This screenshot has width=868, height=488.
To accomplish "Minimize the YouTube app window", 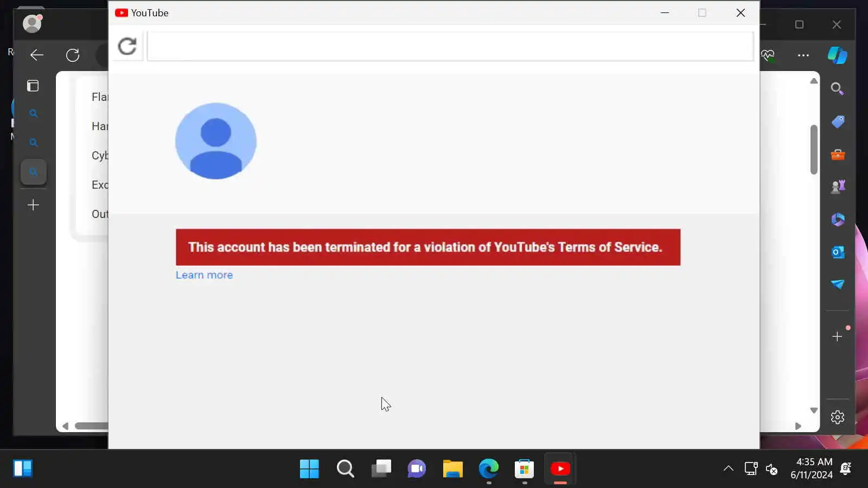I will click(x=665, y=12).
